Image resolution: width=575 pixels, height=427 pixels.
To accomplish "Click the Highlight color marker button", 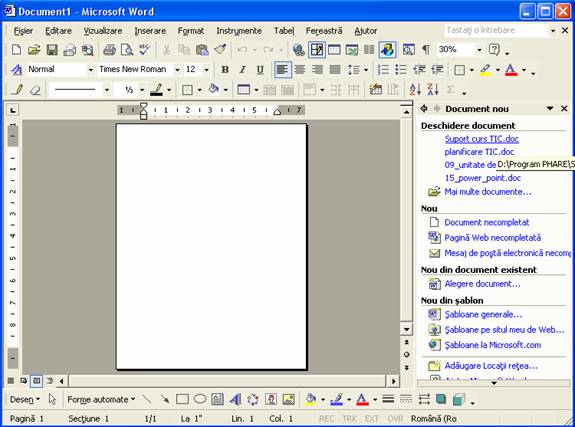I will click(x=486, y=70).
